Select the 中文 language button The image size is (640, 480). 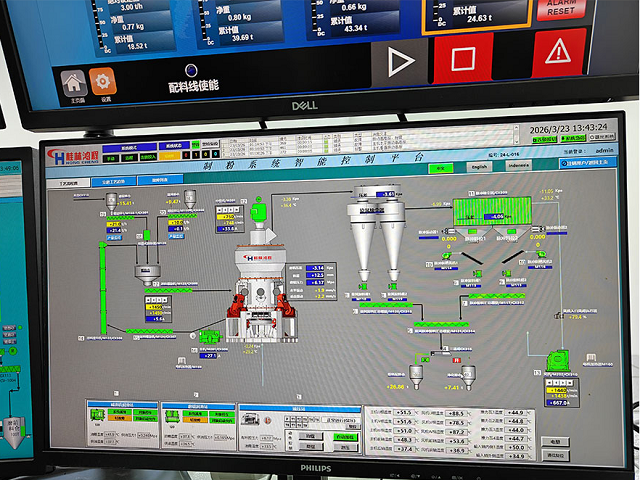click(440, 168)
